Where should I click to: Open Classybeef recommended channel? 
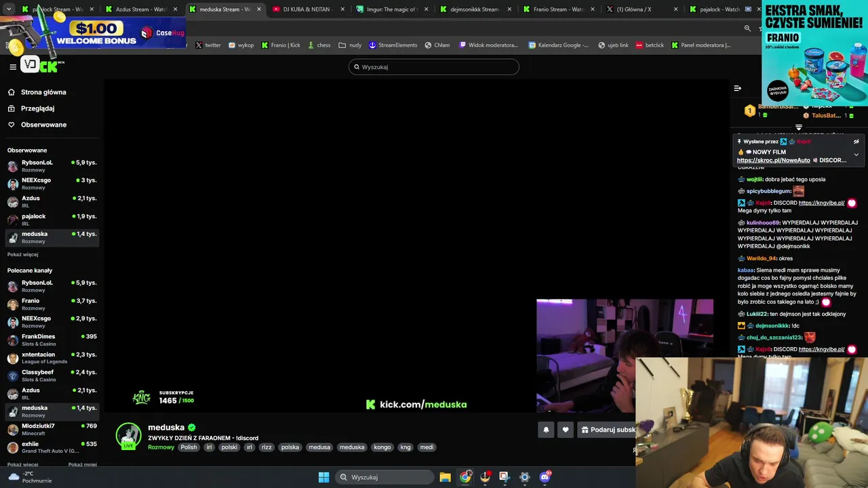click(x=52, y=375)
